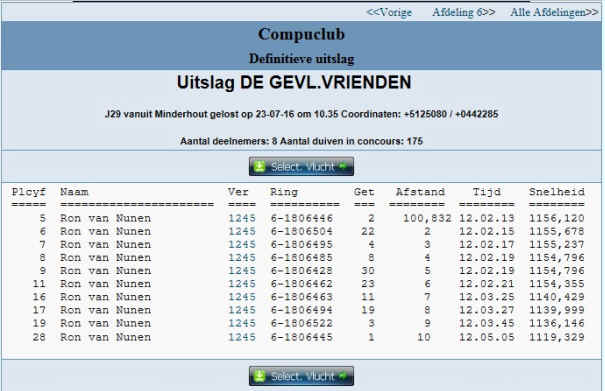The height and width of the screenshot is (391, 605).
Task: Click the Vorige navigation link
Action: [389, 12]
